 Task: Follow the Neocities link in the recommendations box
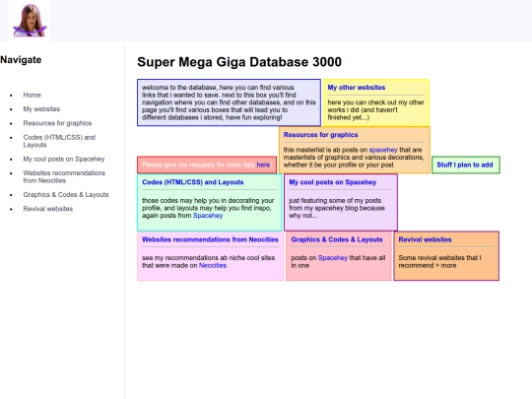click(213, 265)
